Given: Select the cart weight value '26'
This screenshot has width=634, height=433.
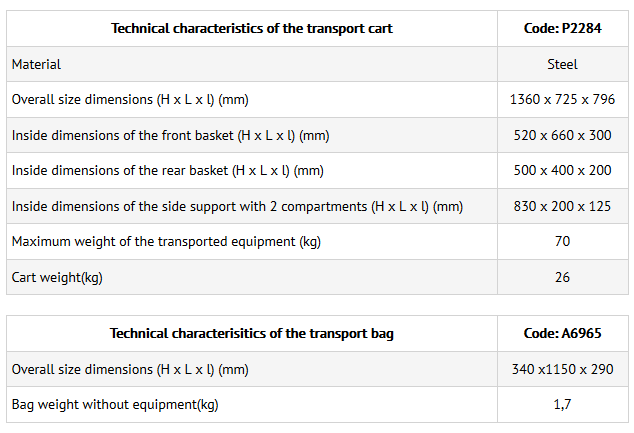Looking at the screenshot, I should coord(562,277).
